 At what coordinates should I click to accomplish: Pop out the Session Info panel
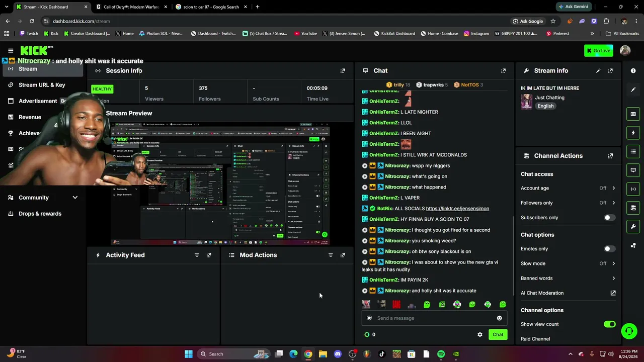point(343,71)
